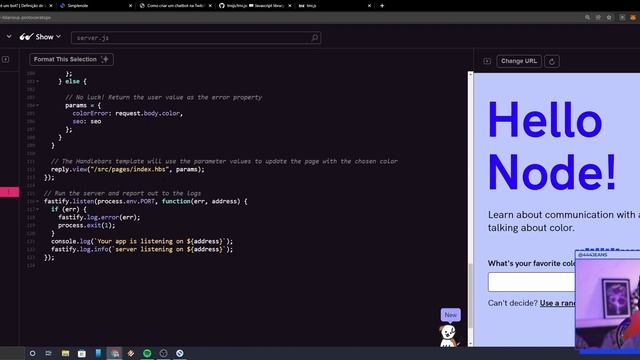The height and width of the screenshot is (360, 640).
Task: Refresh the preview with the reload icon
Action: [552, 61]
